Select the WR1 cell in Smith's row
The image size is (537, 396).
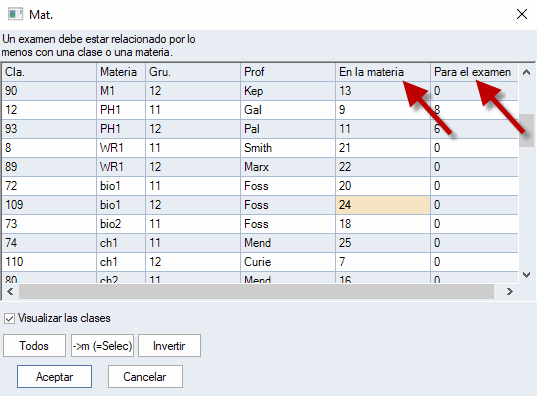click(x=121, y=148)
